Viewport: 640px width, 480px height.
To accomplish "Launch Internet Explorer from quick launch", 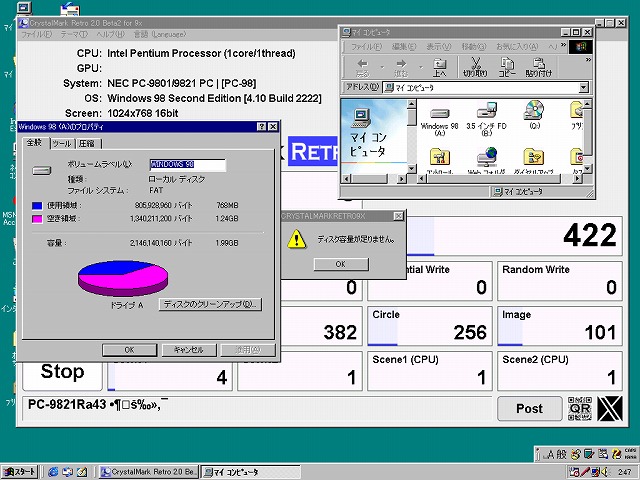I will point(53,472).
